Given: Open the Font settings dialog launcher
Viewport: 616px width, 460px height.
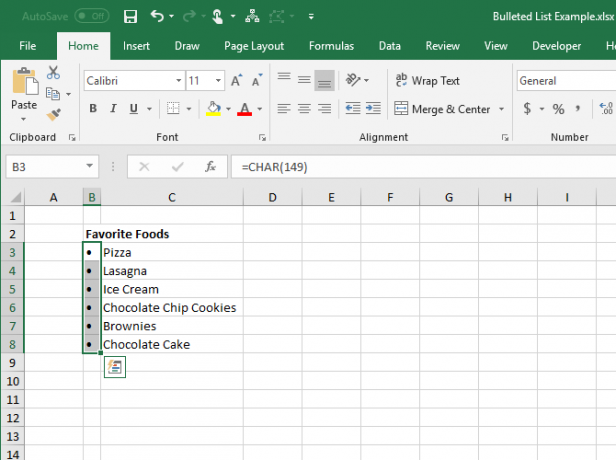Looking at the screenshot, I should coord(262,137).
